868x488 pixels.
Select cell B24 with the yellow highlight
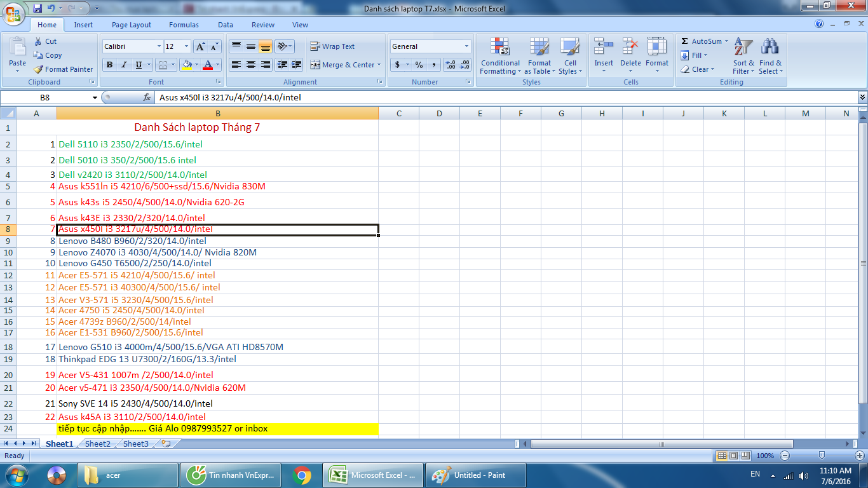[217, 429]
